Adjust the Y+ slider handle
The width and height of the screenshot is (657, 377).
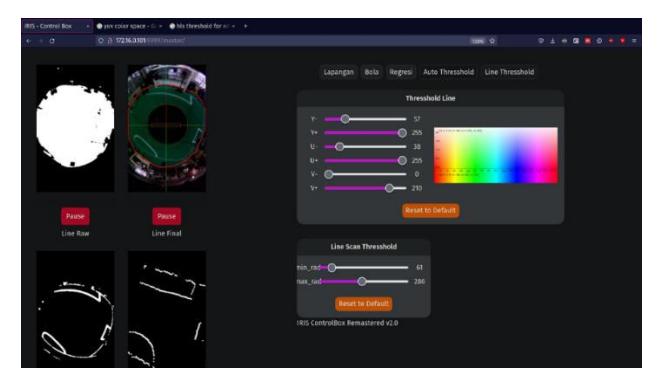tap(402, 133)
